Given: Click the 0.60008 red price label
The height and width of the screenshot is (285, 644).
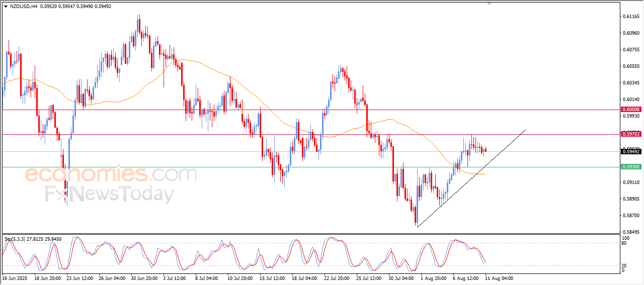Looking at the screenshot, I should coord(631,109).
